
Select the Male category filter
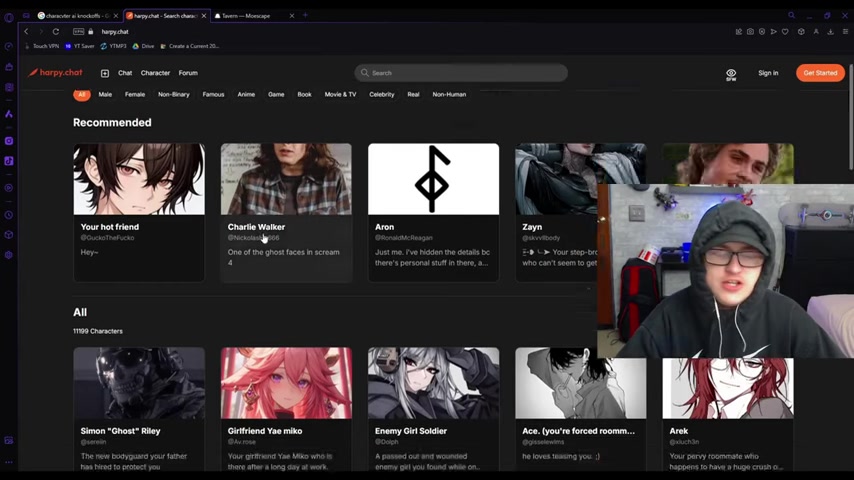coord(105,94)
